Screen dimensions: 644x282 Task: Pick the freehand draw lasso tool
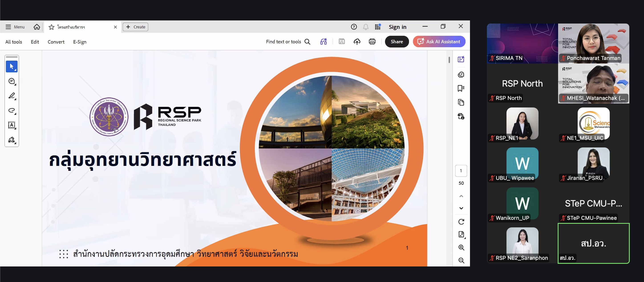tap(12, 110)
